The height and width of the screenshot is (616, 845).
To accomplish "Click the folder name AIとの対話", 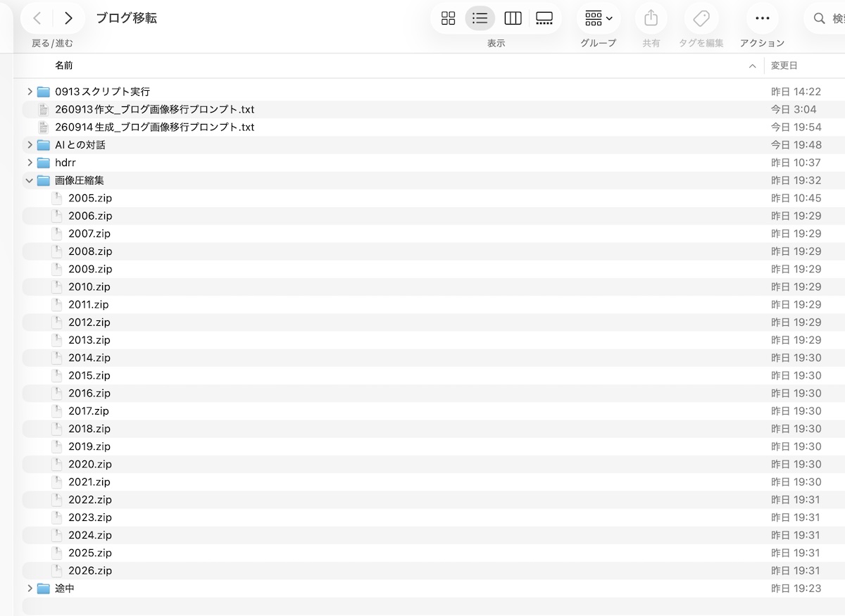I will pos(80,145).
